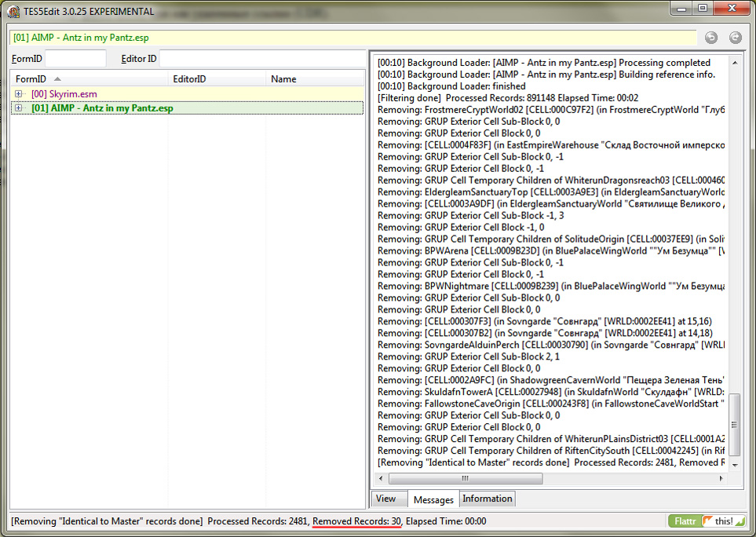Maximize the TES5Edit window
756x537 pixels.
703,8
